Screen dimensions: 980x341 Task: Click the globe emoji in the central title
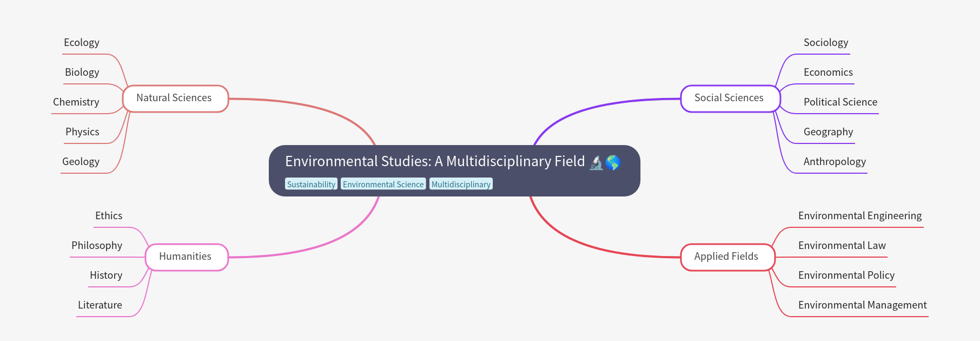pos(613,162)
